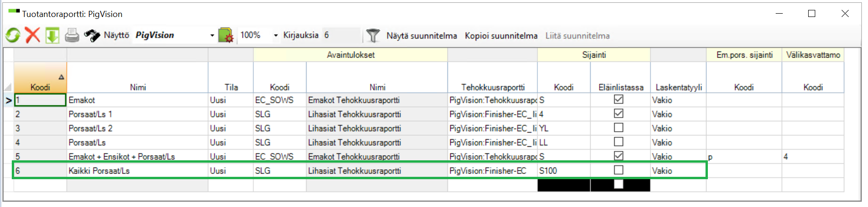The image size is (868, 207).
Task: Click the Eläinlistassa column header
Action: [x=620, y=77]
